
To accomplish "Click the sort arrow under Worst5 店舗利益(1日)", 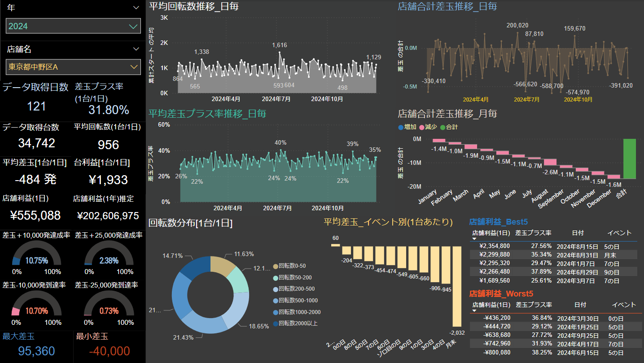I will click(474, 310).
